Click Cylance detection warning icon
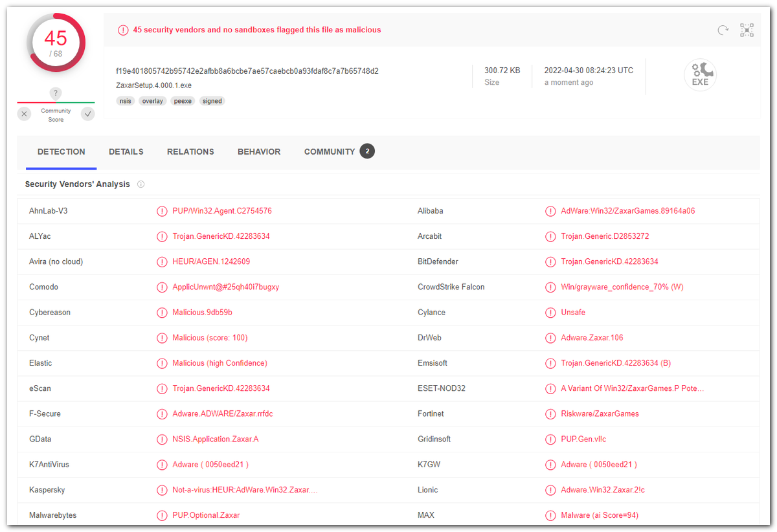This screenshot has width=777, height=532. tap(550, 312)
